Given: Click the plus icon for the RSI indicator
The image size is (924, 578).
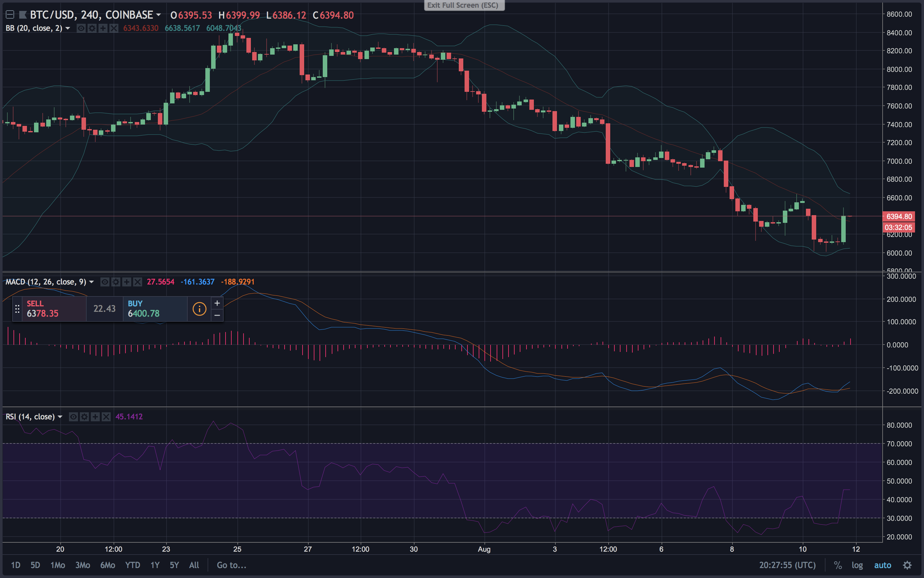Looking at the screenshot, I should coord(96,417).
